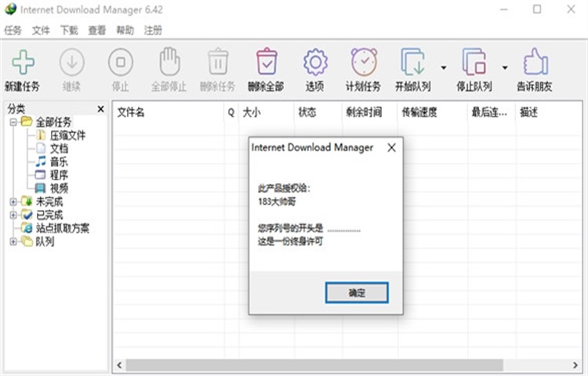Open the 帮助 menu
Viewport: 588px width, 376px height.
pyautogui.click(x=125, y=30)
